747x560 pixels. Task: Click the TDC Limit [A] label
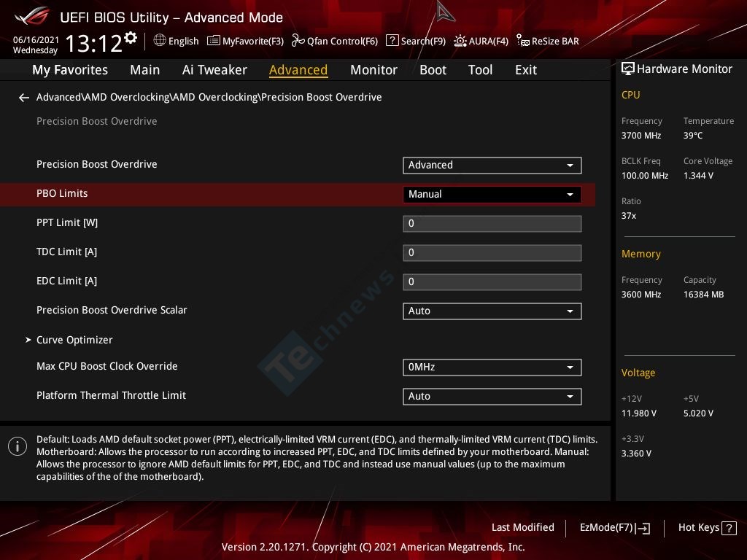point(66,252)
